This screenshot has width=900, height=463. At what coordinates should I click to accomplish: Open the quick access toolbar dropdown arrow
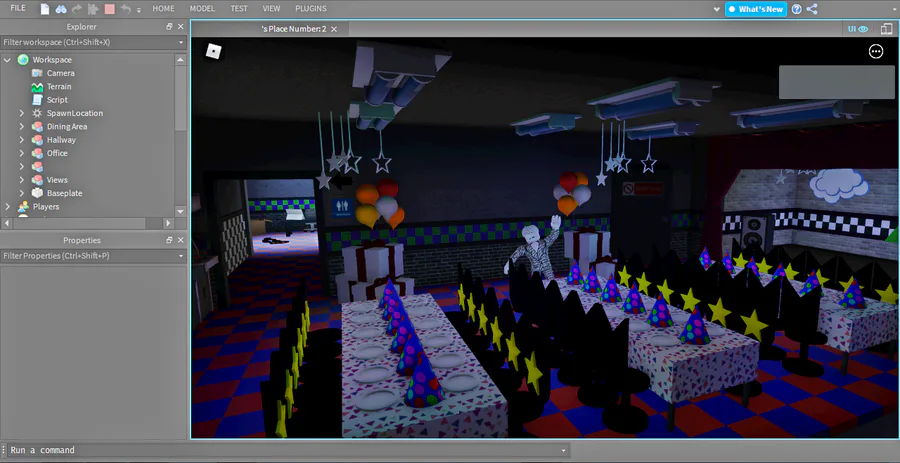[139, 10]
